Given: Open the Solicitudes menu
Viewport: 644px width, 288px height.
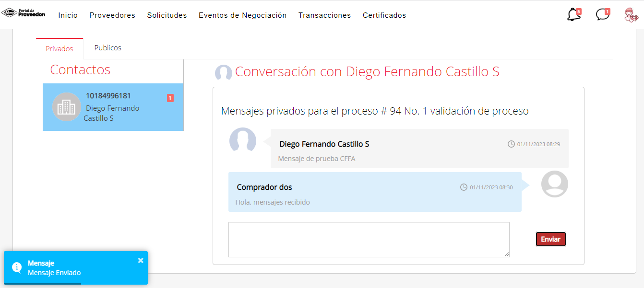Looking at the screenshot, I should click(167, 15).
